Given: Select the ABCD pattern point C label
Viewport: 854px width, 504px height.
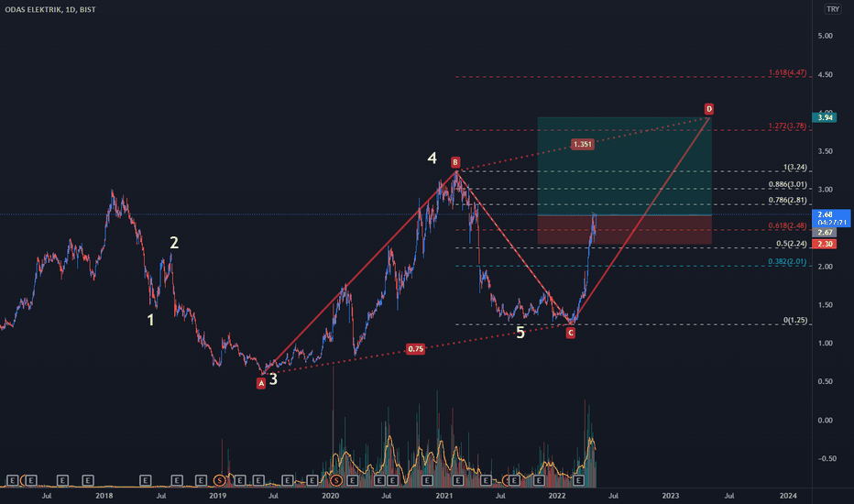Looking at the screenshot, I should pyautogui.click(x=570, y=333).
